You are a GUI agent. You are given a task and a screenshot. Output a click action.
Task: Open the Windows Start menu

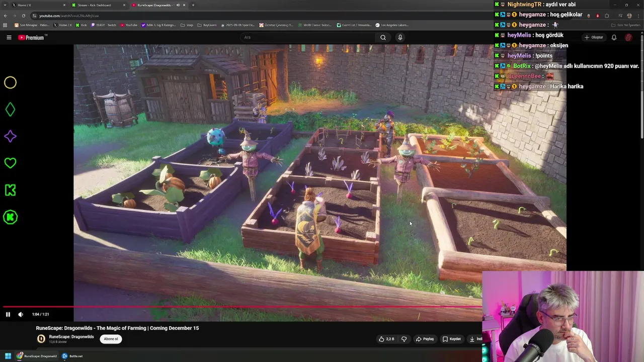(x=8, y=356)
